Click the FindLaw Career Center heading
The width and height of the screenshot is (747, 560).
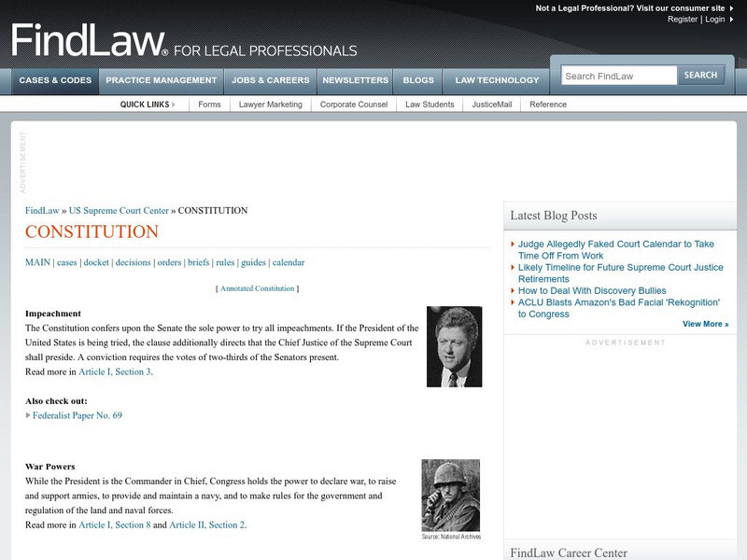click(569, 553)
